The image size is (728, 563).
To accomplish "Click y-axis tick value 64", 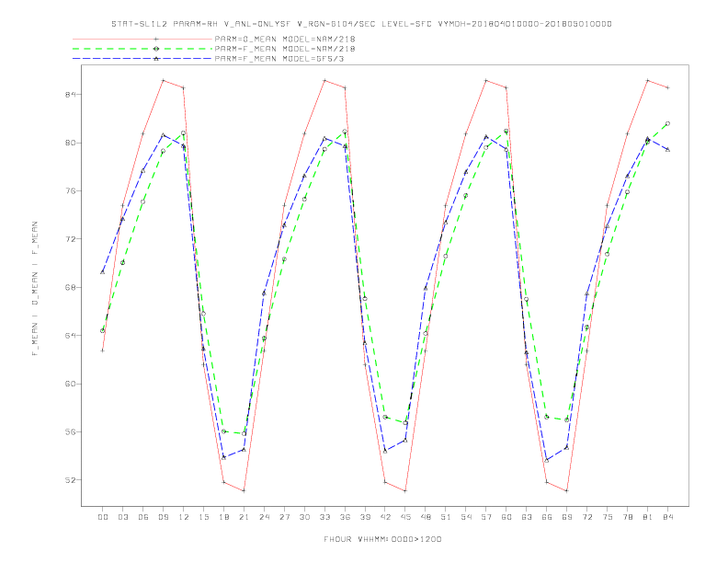I will [x=70, y=336].
